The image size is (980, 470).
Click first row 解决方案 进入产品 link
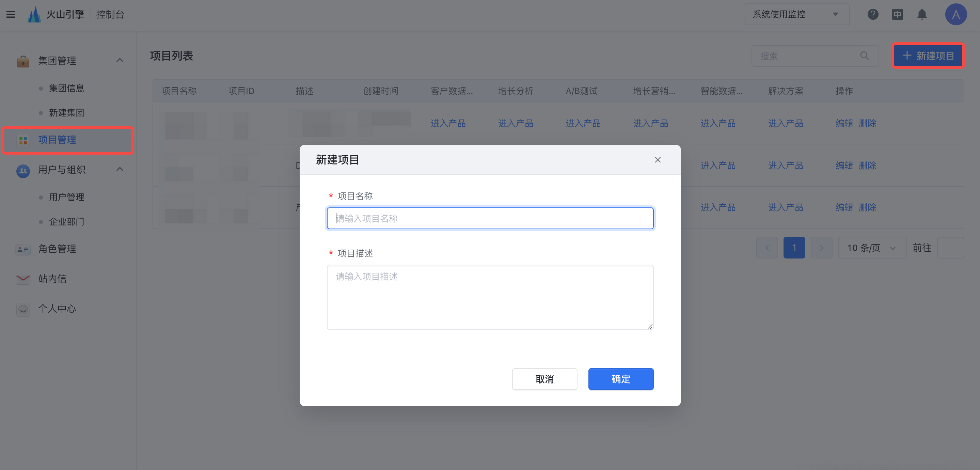pos(786,123)
